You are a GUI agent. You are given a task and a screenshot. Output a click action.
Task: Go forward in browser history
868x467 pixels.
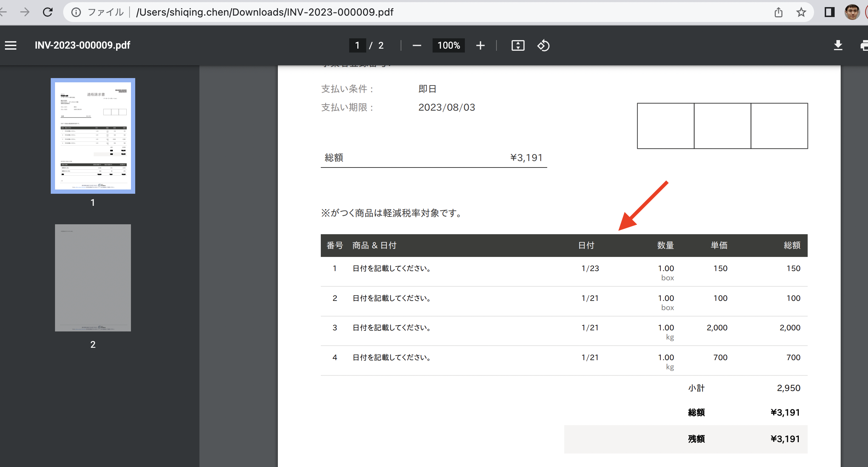click(x=25, y=12)
